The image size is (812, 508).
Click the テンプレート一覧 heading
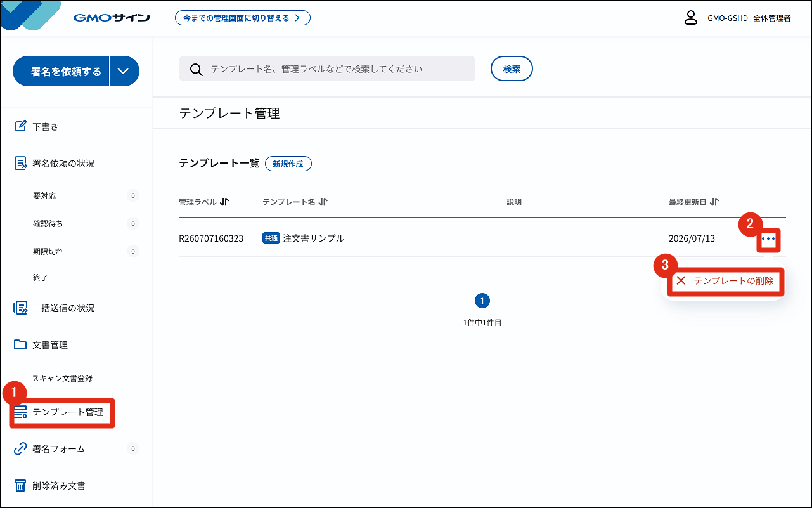point(219,163)
